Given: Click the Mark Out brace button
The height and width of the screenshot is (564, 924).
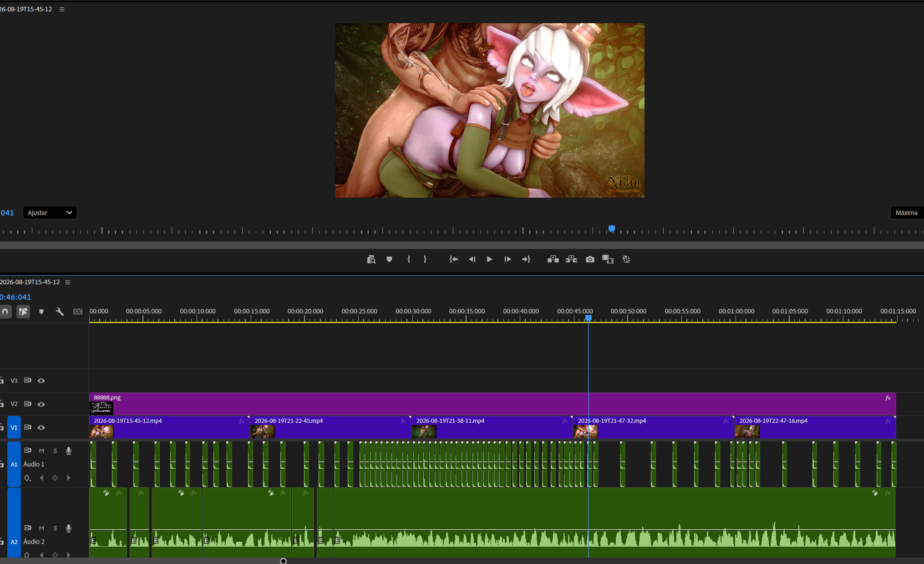Looking at the screenshot, I should tap(425, 259).
